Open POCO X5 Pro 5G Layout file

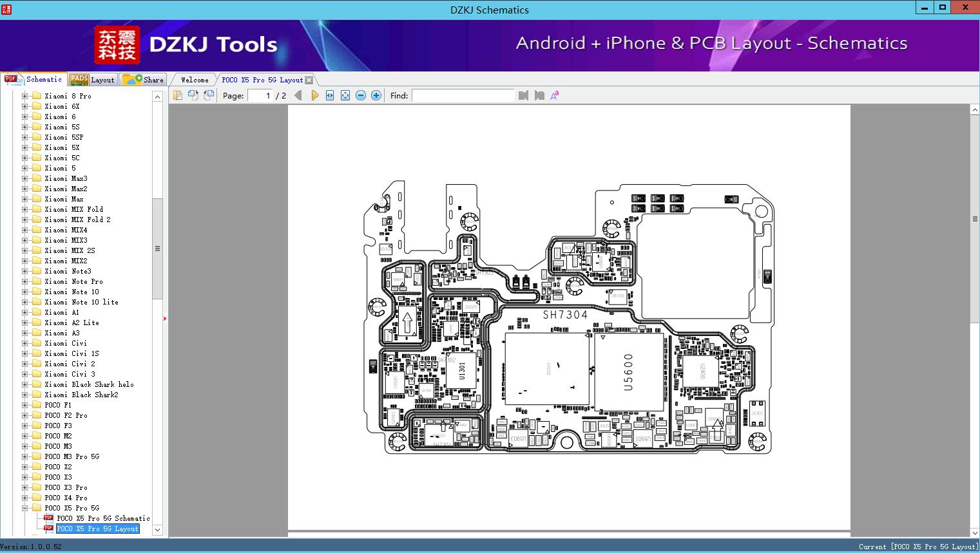tap(97, 529)
